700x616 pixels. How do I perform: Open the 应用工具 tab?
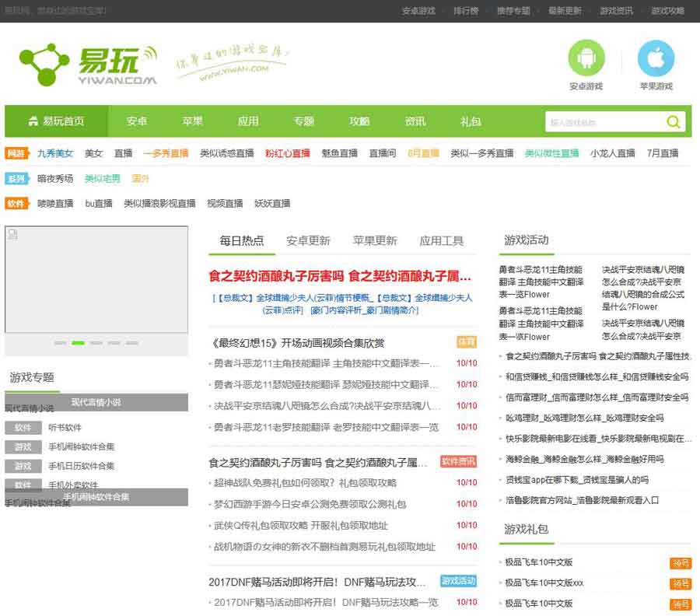(x=441, y=241)
